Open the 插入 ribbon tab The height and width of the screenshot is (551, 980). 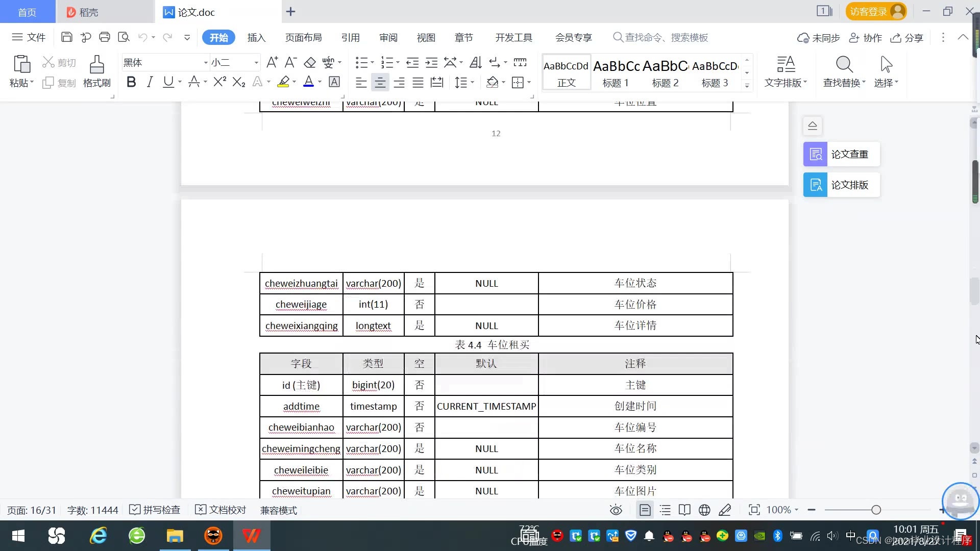tap(256, 38)
